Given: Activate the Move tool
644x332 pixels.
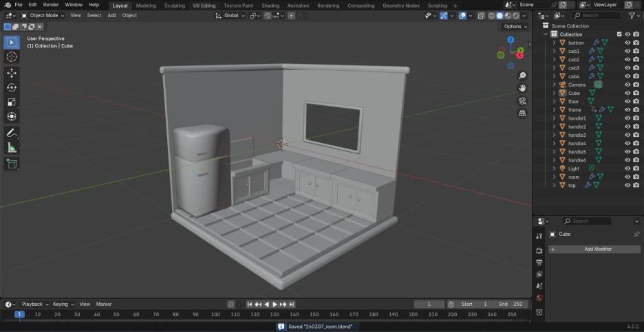Looking at the screenshot, I should pos(12,73).
